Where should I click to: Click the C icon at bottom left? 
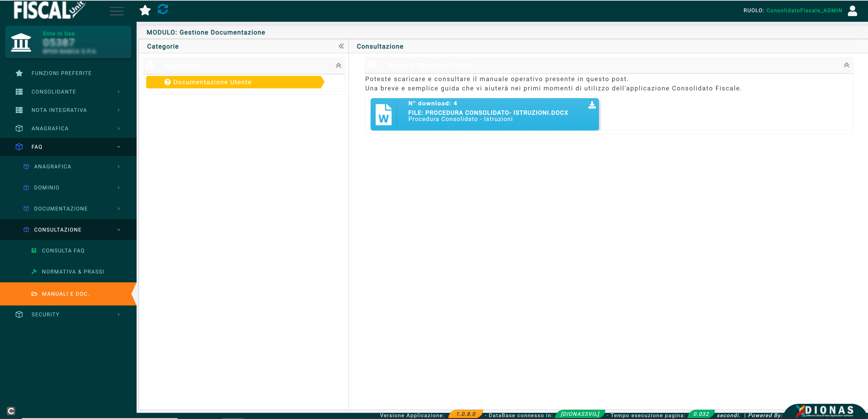pyautogui.click(x=11, y=411)
